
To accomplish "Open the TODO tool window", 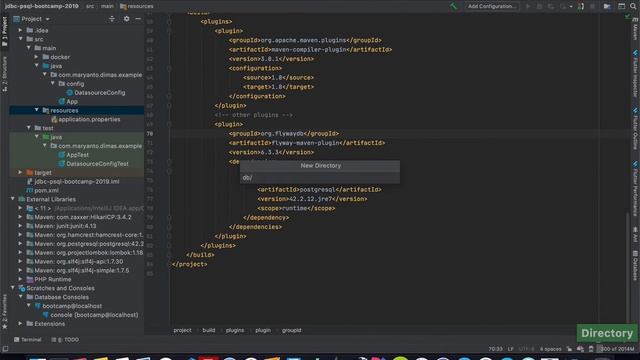I will (65, 340).
